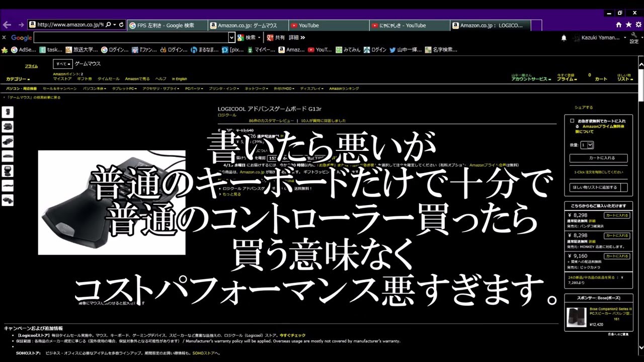Viewport: 644px width, 362px height.
Task: Open the Bose Companion2 speaker sponsor thumbnail
Action: [576, 318]
